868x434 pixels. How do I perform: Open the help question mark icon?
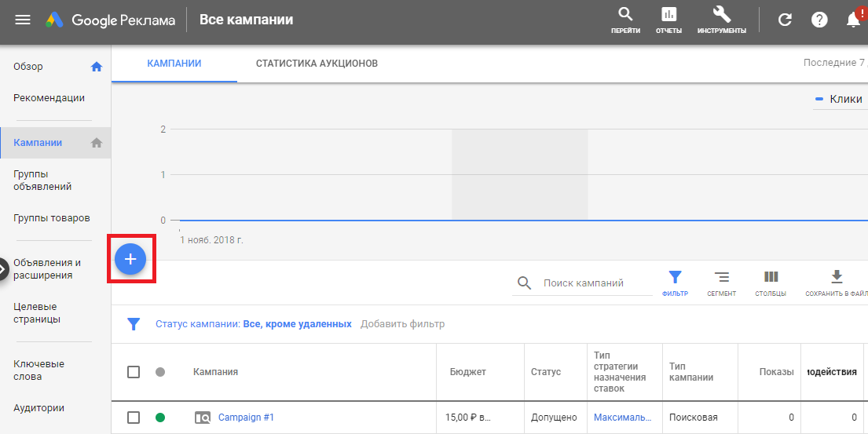[x=819, y=20]
